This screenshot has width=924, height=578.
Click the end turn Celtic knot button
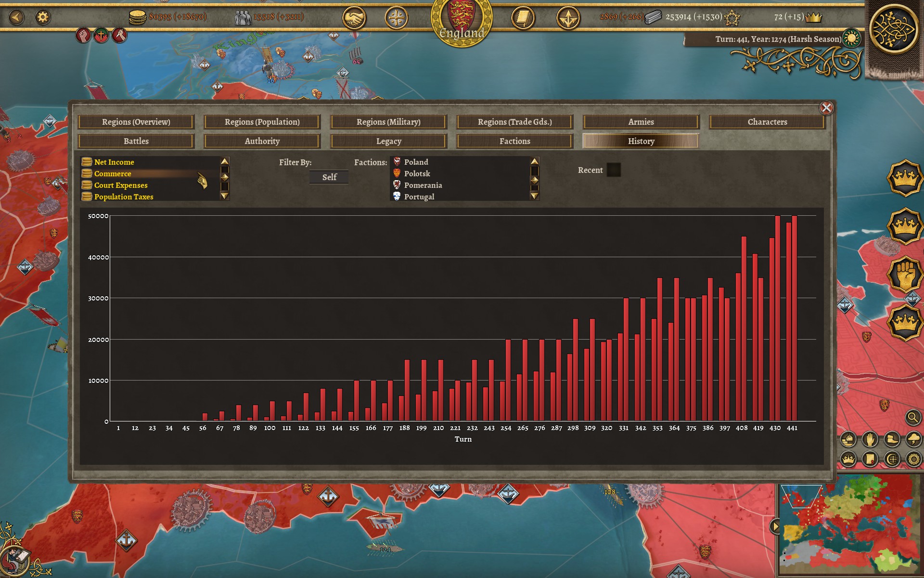tap(894, 30)
